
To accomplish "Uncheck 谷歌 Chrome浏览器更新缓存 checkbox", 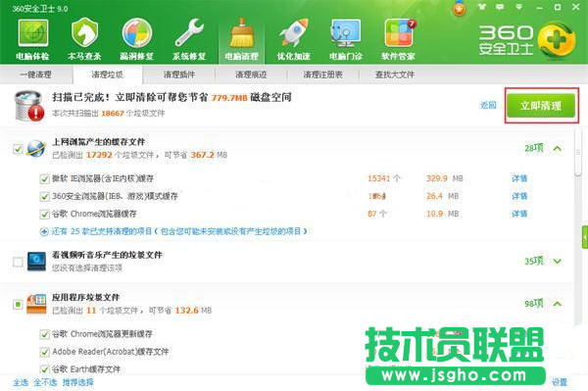I will (45, 334).
